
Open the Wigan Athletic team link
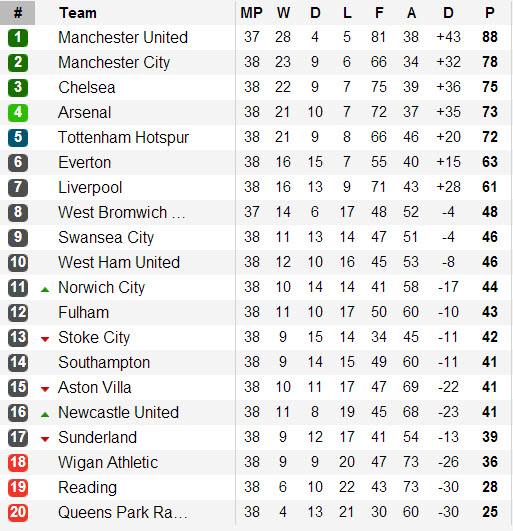108,463
